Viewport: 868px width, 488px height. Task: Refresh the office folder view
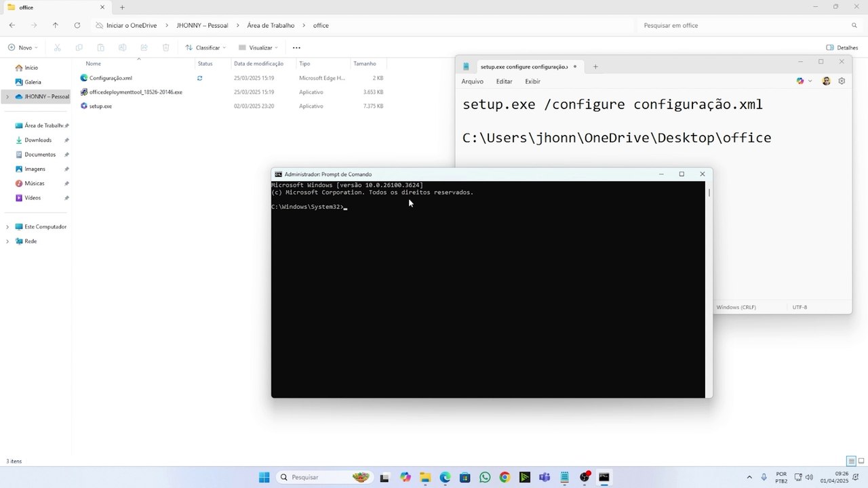pos(77,25)
